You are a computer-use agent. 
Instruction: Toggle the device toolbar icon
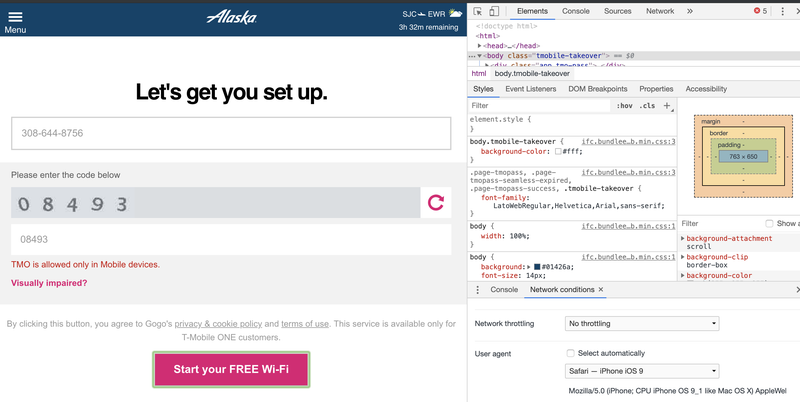pyautogui.click(x=494, y=11)
